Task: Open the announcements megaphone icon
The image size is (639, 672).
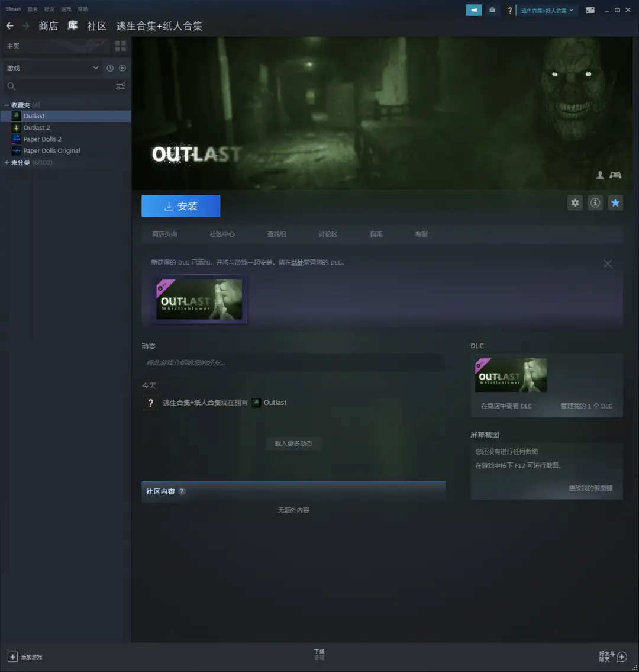Action: 474,10
